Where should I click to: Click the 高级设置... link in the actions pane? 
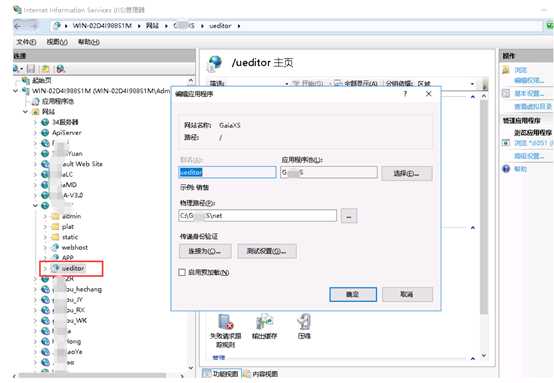(529, 156)
